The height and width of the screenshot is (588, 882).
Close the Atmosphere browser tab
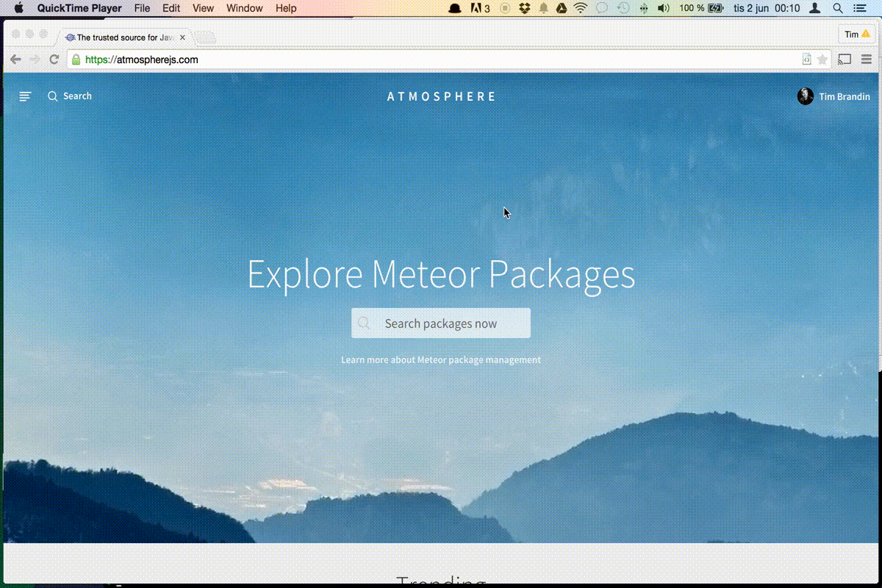182,37
